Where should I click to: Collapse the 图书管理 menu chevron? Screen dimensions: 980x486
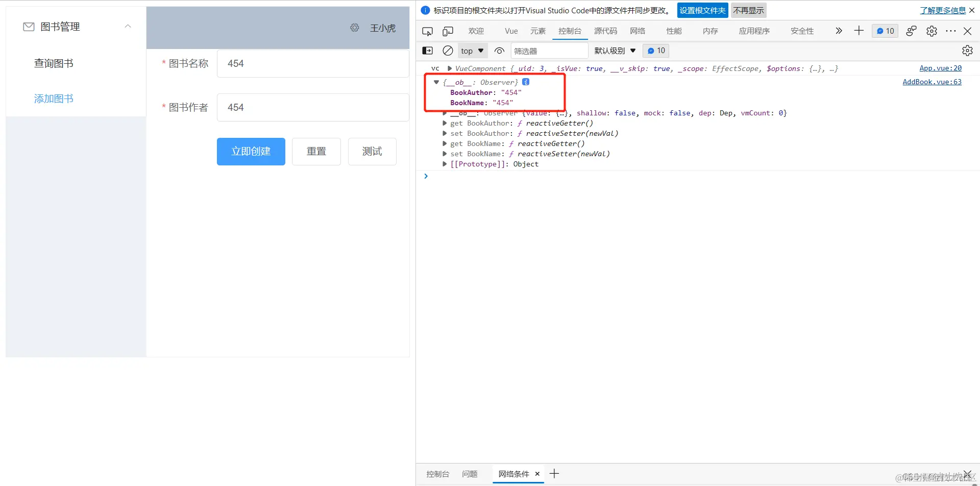tap(128, 27)
